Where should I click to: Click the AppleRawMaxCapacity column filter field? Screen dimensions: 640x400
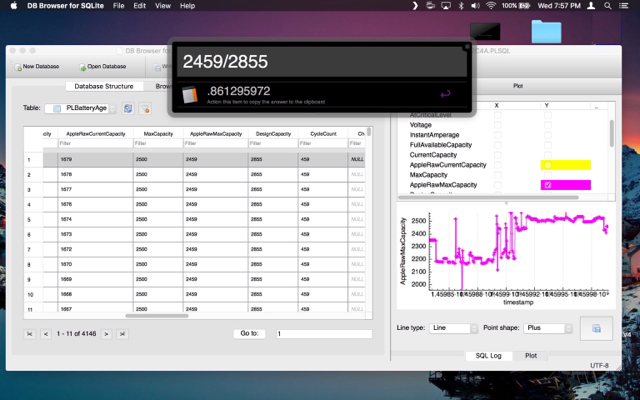click(216, 143)
